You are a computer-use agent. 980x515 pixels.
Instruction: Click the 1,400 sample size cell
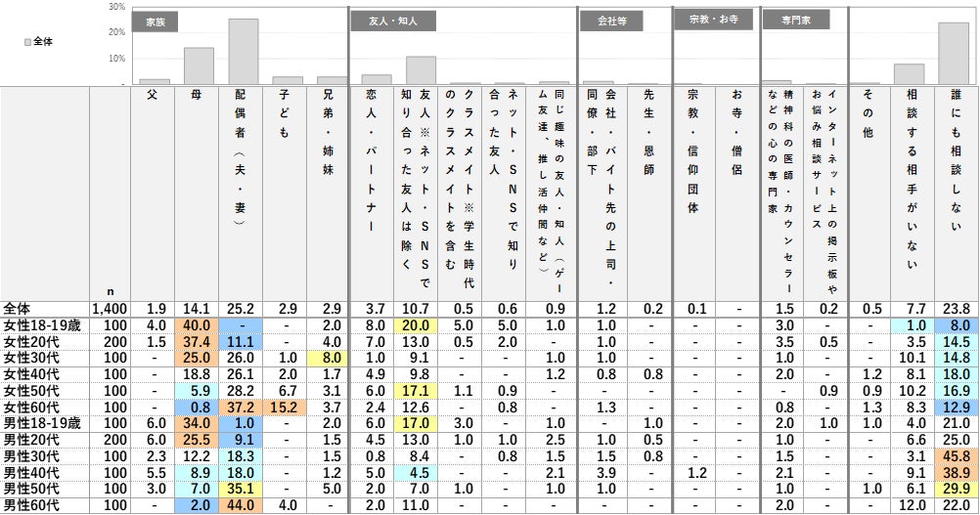(x=110, y=309)
